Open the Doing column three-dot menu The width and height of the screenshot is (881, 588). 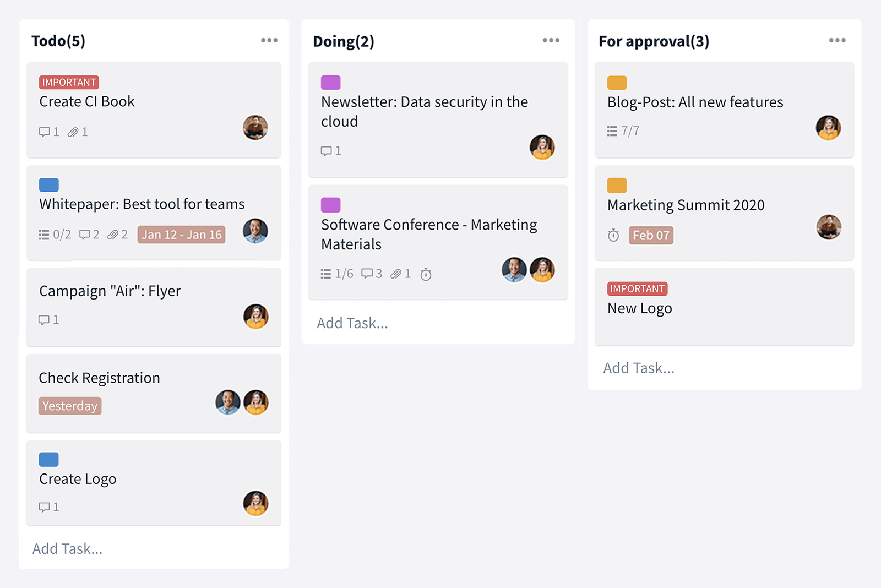pos(551,40)
